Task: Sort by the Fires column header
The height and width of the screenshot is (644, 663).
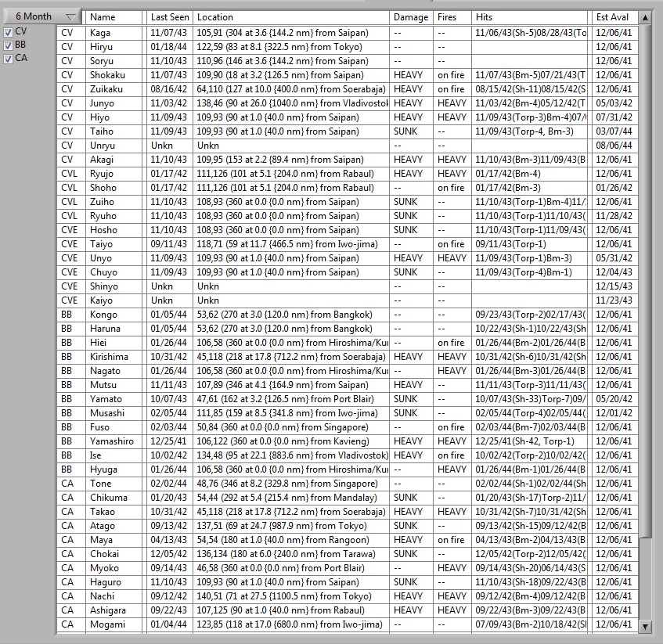Action: click(x=452, y=17)
